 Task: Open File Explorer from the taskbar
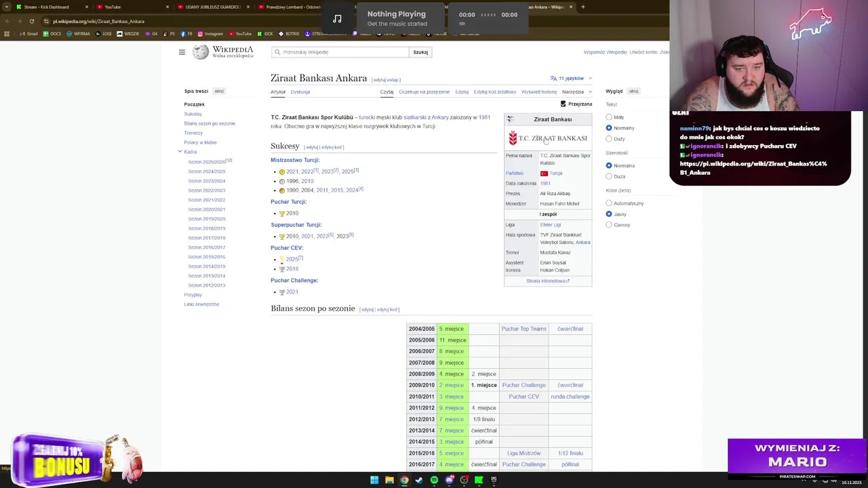[389, 480]
